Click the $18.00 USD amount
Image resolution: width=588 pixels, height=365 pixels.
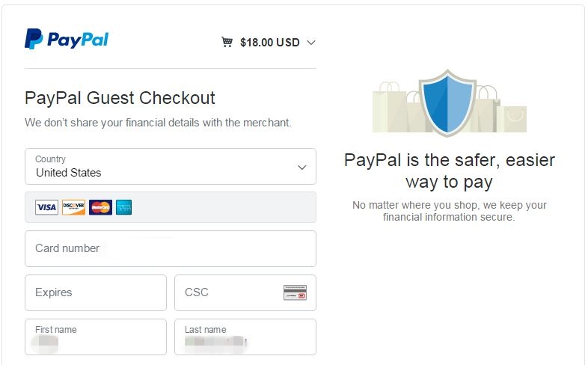269,43
